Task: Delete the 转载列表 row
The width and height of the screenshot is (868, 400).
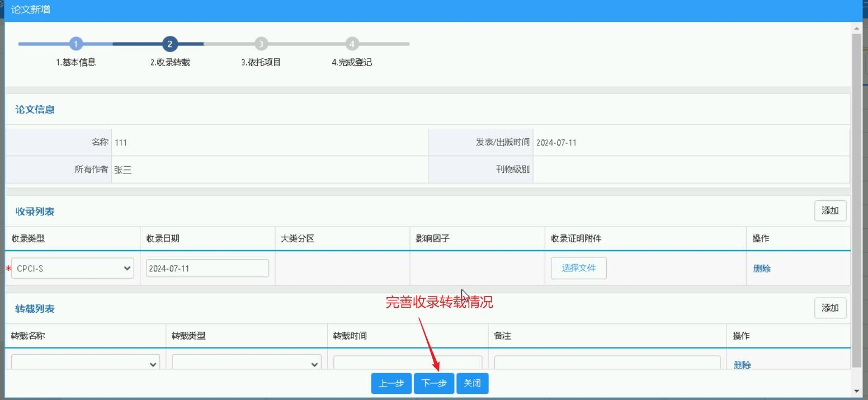Action: pos(742,365)
